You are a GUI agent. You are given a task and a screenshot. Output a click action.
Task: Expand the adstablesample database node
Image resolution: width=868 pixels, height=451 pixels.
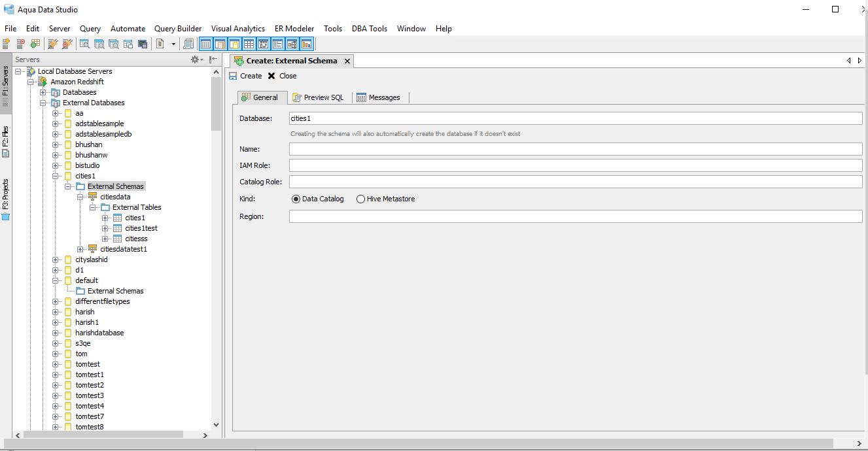tap(56, 124)
